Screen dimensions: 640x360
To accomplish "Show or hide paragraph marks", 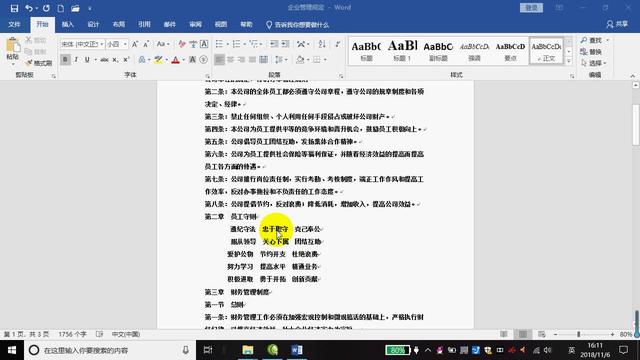I will [338, 44].
